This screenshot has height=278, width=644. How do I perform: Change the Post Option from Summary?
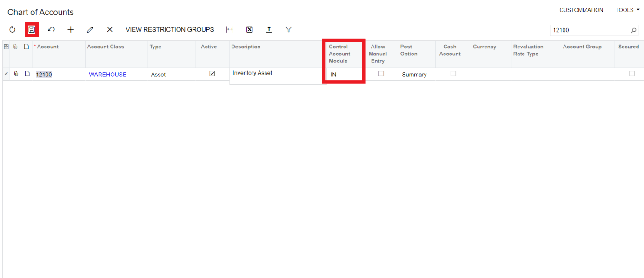[414, 74]
